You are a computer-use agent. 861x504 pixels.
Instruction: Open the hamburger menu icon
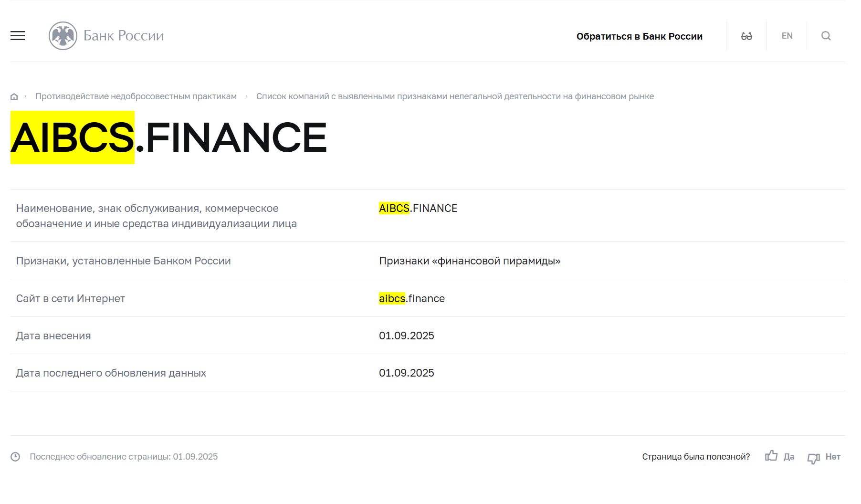[18, 36]
